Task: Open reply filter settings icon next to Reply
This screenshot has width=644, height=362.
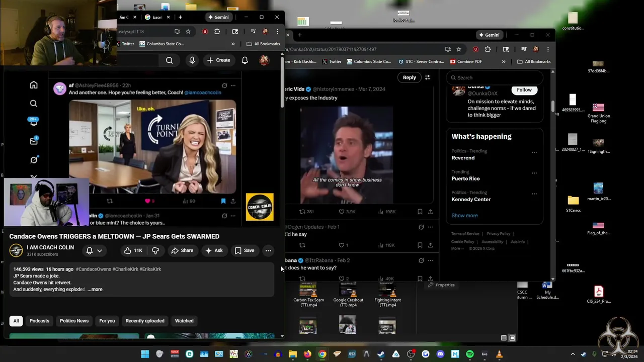Action: tap(428, 77)
